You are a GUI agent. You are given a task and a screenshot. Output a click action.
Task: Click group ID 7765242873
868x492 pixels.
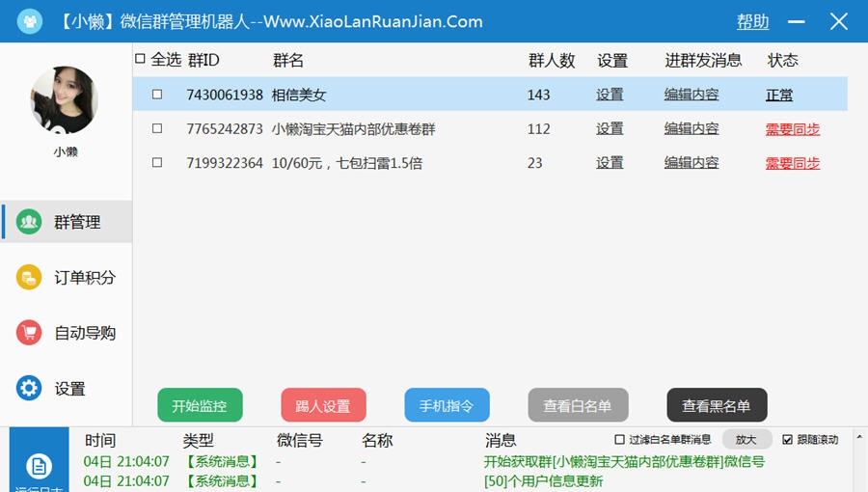pos(224,129)
